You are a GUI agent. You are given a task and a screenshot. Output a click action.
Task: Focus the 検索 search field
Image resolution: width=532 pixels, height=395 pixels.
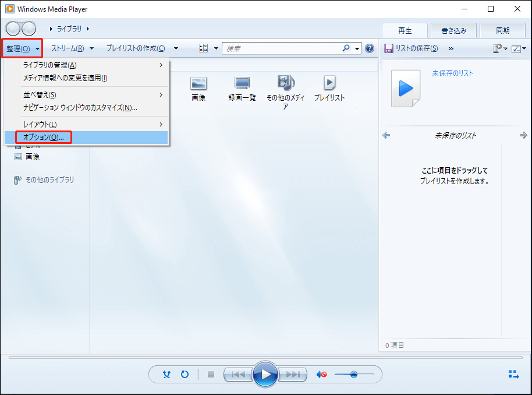point(282,48)
